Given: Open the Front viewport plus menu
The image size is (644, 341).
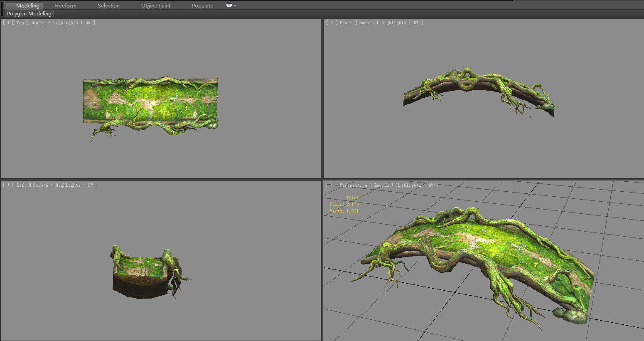Looking at the screenshot, I should pyautogui.click(x=332, y=22).
